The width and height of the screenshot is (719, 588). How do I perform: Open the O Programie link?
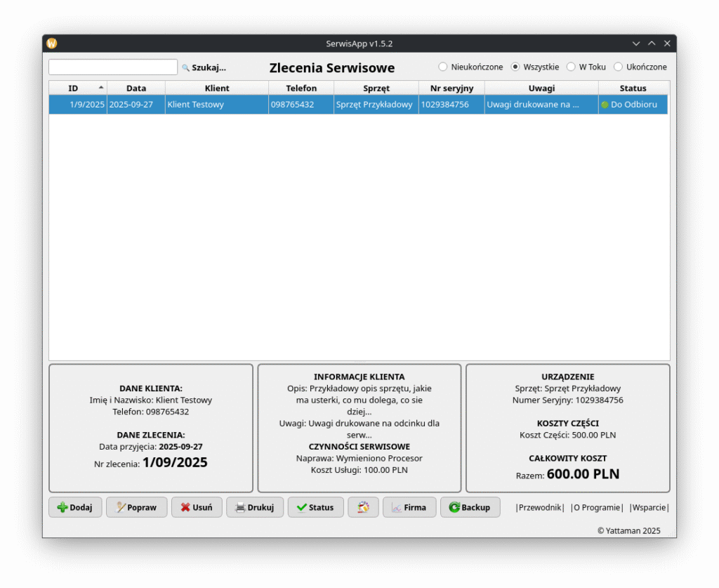597,507
